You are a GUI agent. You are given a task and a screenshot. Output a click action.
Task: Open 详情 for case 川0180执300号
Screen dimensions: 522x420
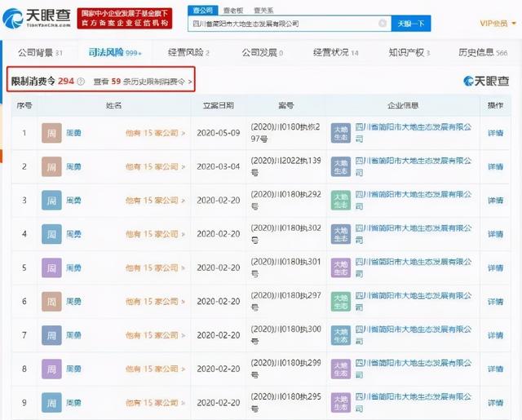point(495,335)
